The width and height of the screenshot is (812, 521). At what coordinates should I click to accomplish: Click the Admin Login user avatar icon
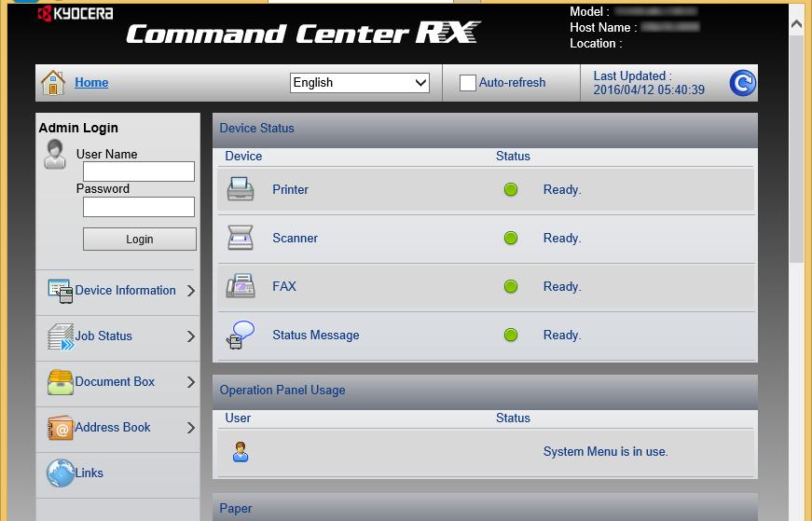pos(55,155)
